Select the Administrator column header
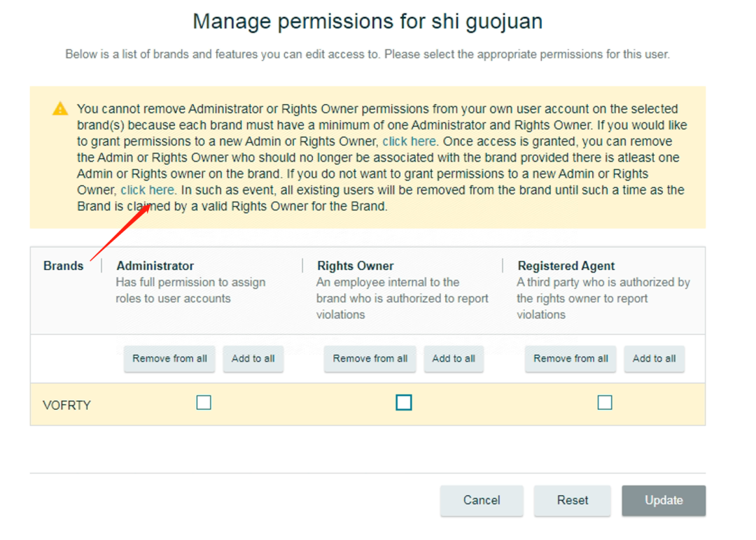 coord(155,266)
